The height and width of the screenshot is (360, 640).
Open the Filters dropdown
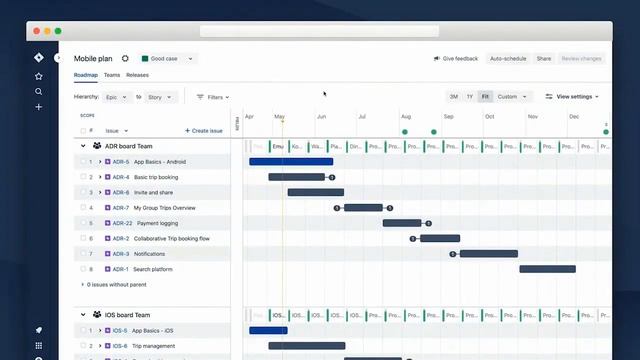[x=213, y=97]
